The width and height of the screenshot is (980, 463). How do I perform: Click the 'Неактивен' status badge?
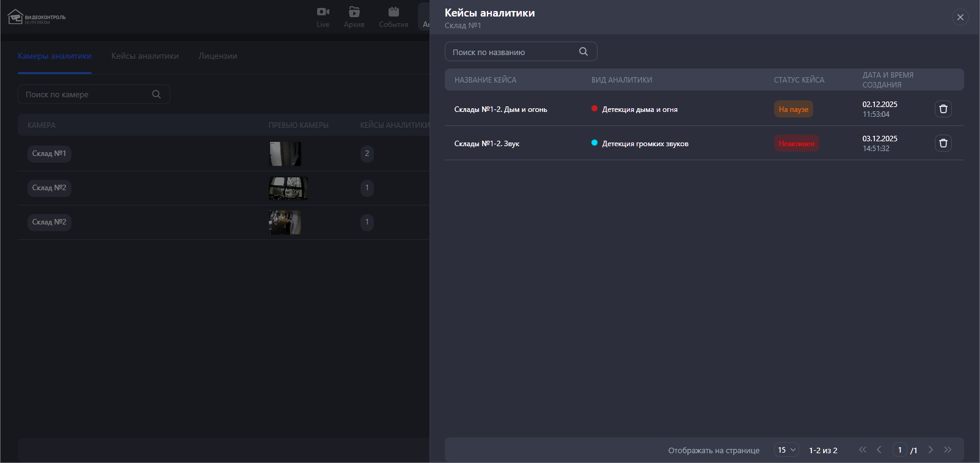(x=796, y=144)
